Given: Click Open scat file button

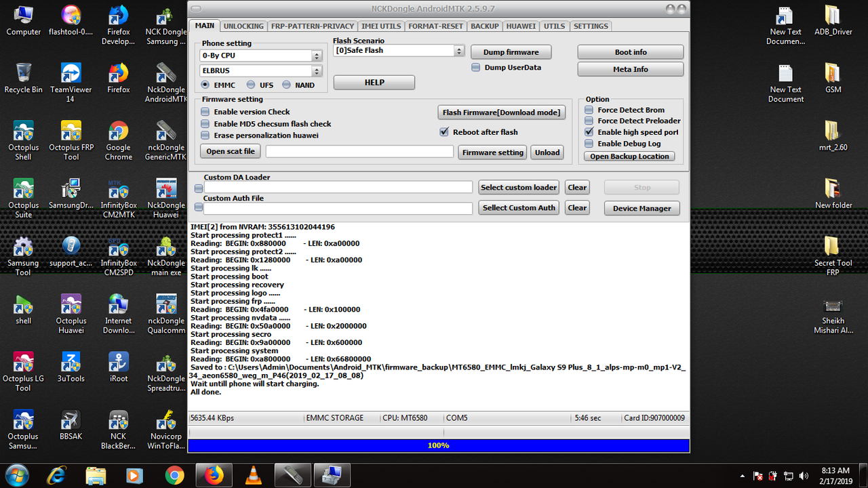Looking at the screenshot, I should [x=231, y=151].
